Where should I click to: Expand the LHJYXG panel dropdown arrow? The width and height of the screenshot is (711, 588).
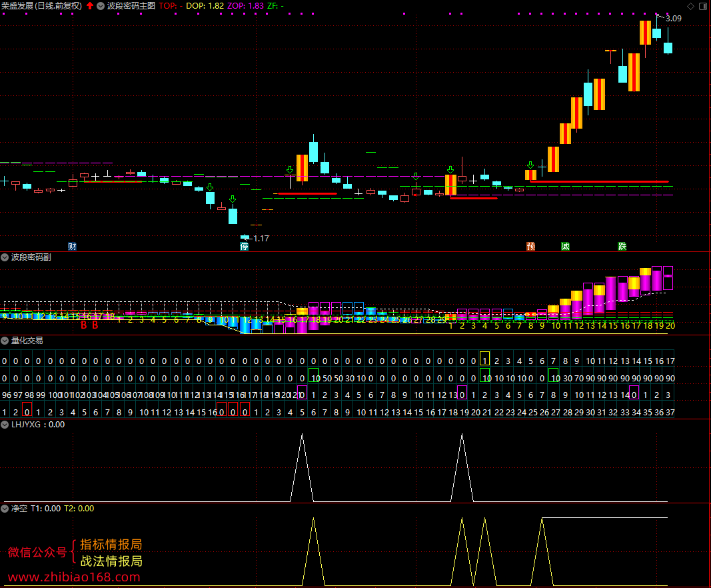point(5,425)
